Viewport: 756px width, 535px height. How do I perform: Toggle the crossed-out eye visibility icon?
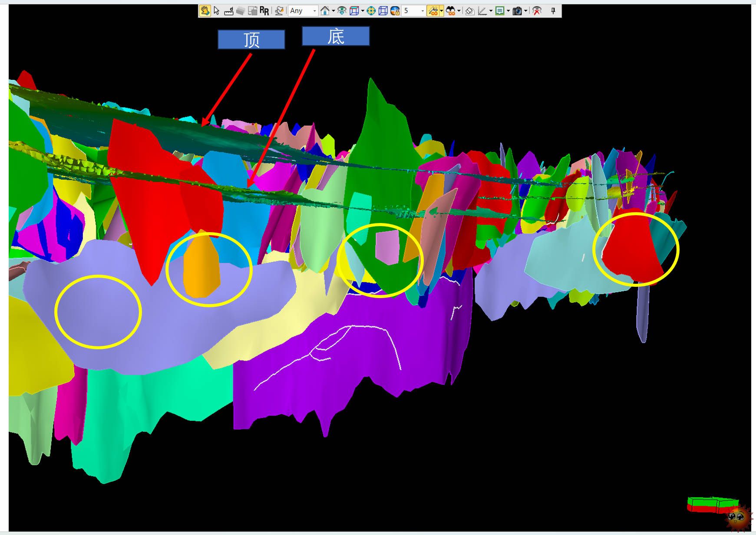click(537, 11)
